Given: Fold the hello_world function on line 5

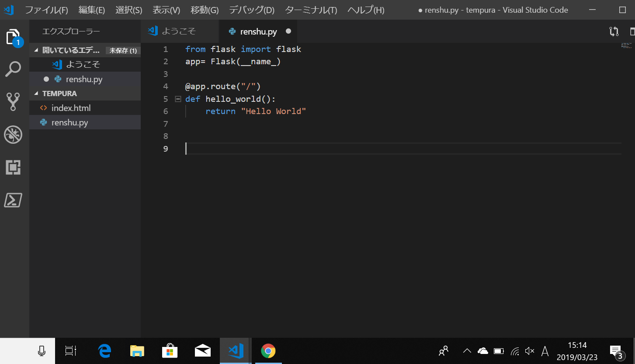Looking at the screenshot, I should pos(178,99).
